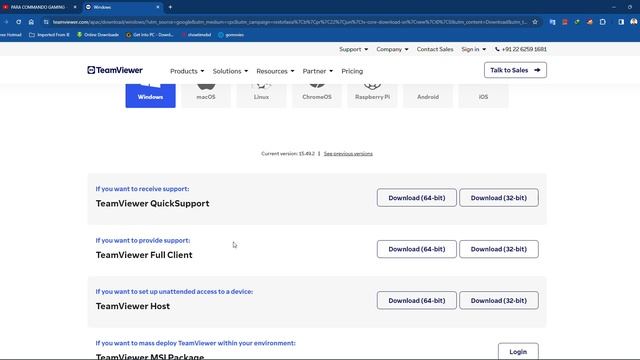Image resolution: width=640 pixels, height=360 pixels.
Task: Select the Android platform tile
Action: [428, 96]
